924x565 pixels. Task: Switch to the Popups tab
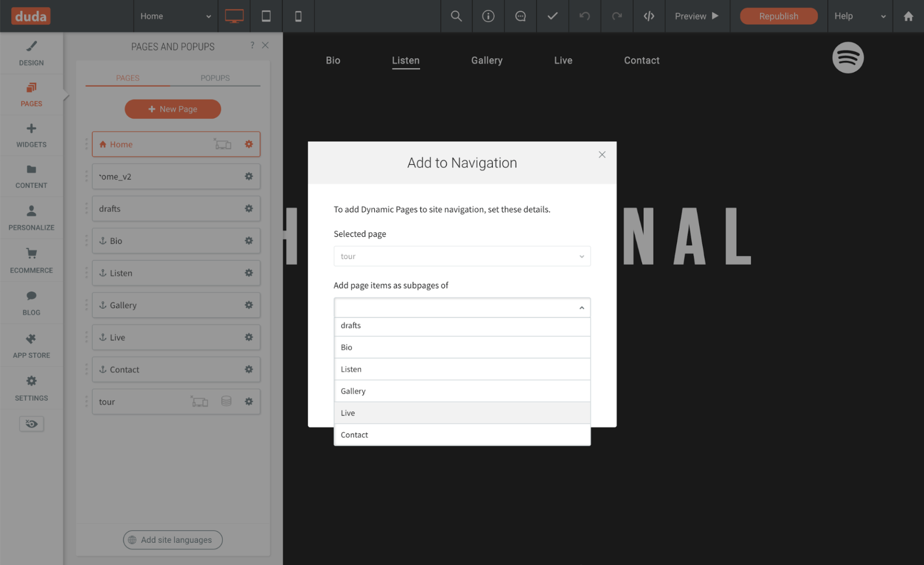pyautogui.click(x=215, y=78)
